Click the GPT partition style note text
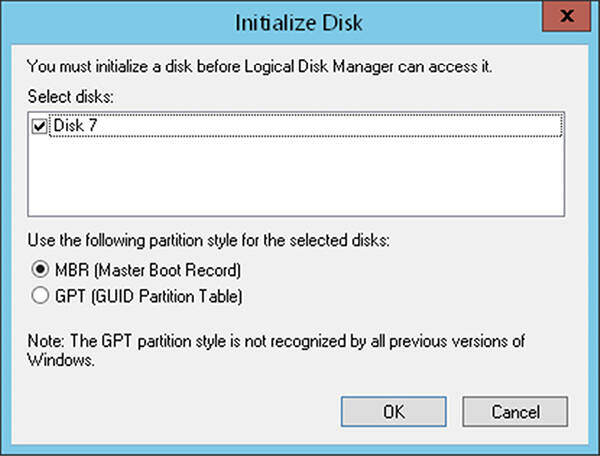Image resolution: width=600 pixels, height=456 pixels. pos(276,350)
